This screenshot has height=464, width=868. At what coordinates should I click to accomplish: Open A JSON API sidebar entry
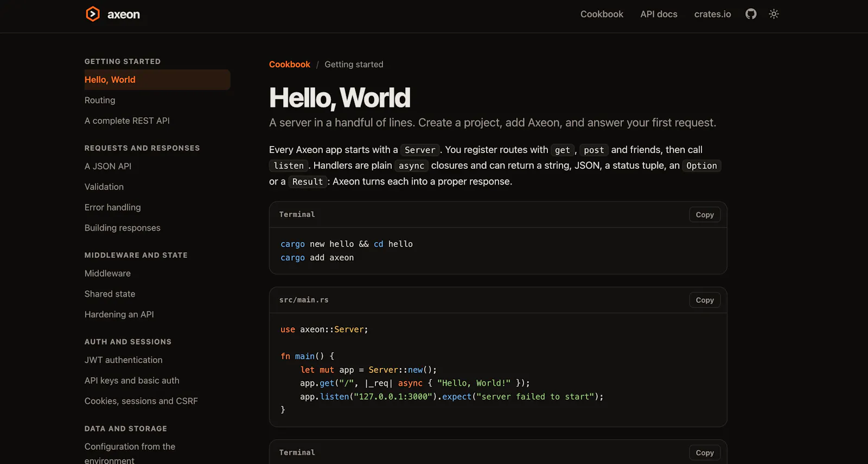click(x=108, y=167)
